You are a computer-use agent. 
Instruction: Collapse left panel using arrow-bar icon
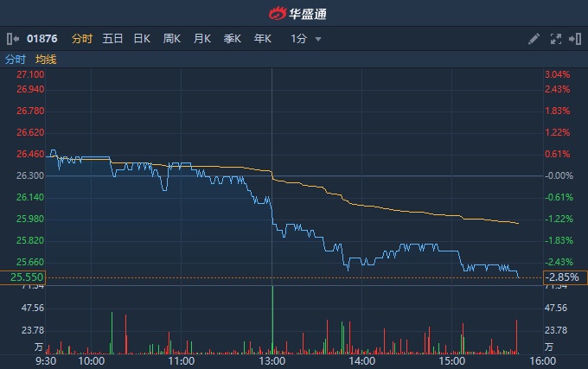click(13, 39)
